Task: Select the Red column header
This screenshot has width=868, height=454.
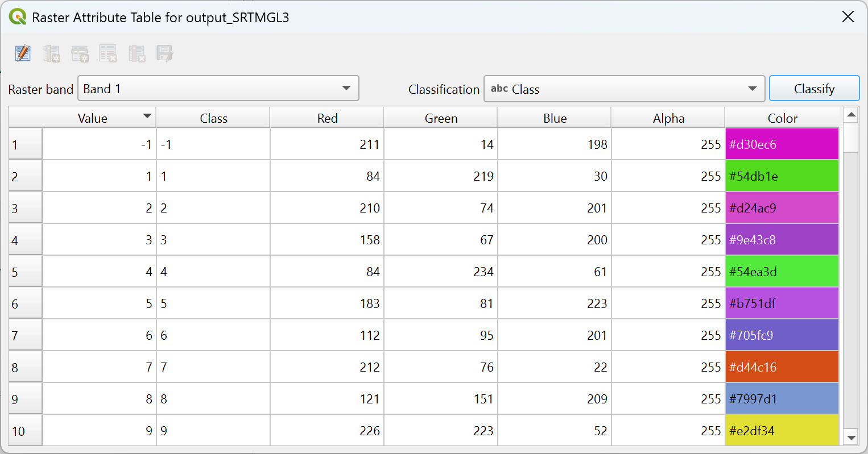Action: (x=327, y=118)
